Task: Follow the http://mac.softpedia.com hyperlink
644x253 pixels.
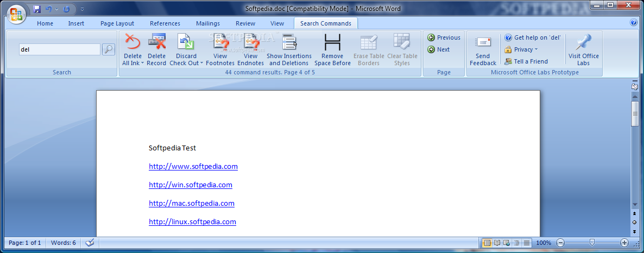Action: (x=191, y=203)
